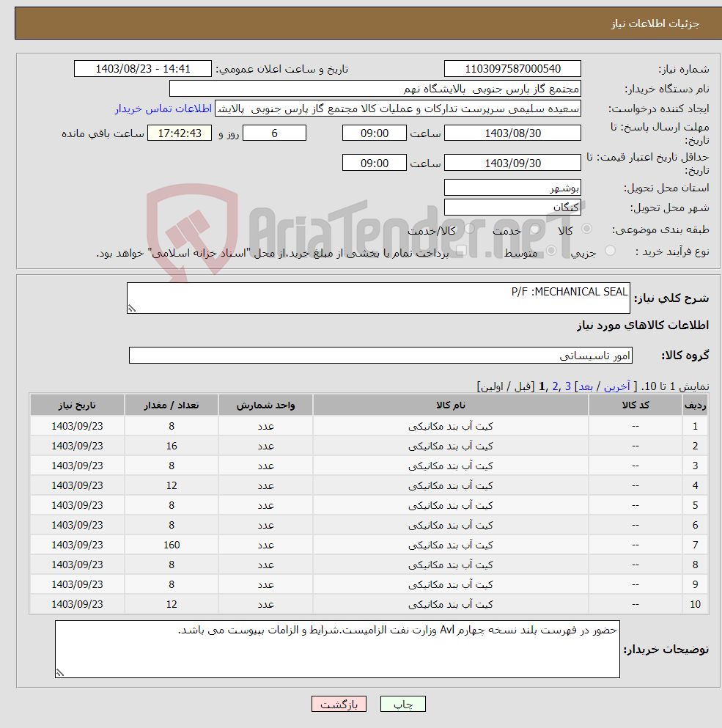
Task: Select the کالا radio button
Action: [x=587, y=229]
